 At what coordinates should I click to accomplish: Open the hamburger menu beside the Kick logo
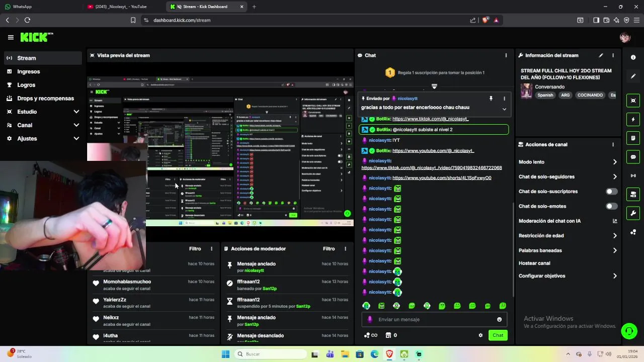[11, 37]
